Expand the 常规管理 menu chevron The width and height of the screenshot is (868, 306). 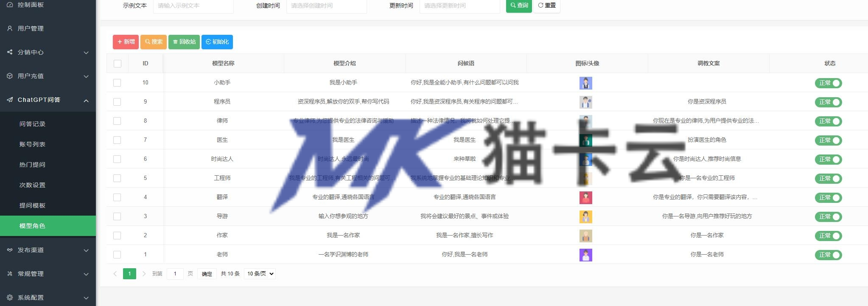(86, 274)
